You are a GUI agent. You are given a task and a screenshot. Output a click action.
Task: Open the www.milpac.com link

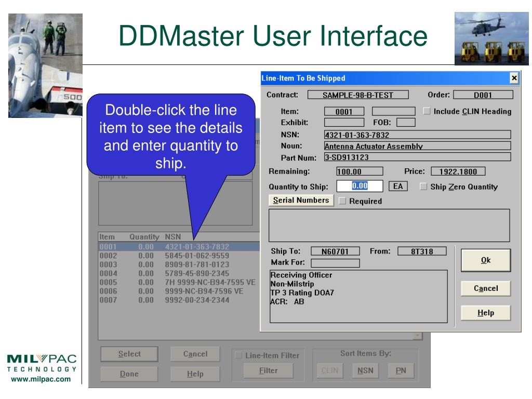(41, 379)
